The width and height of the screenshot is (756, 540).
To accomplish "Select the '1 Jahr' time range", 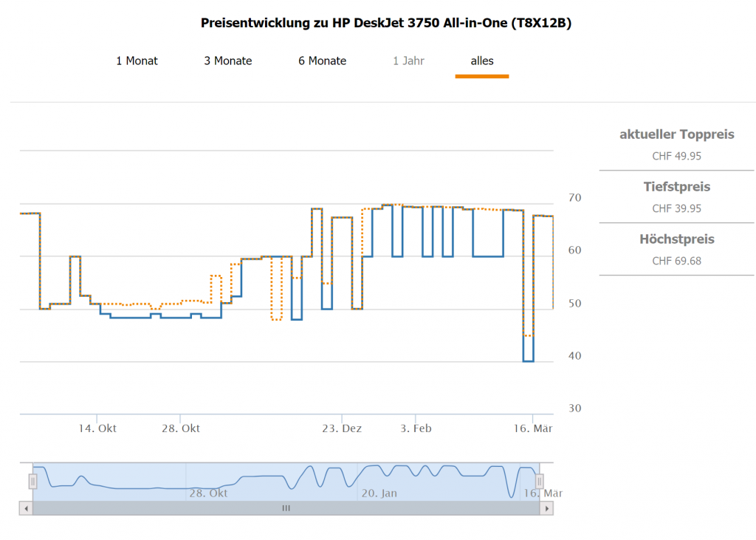I will (x=408, y=61).
